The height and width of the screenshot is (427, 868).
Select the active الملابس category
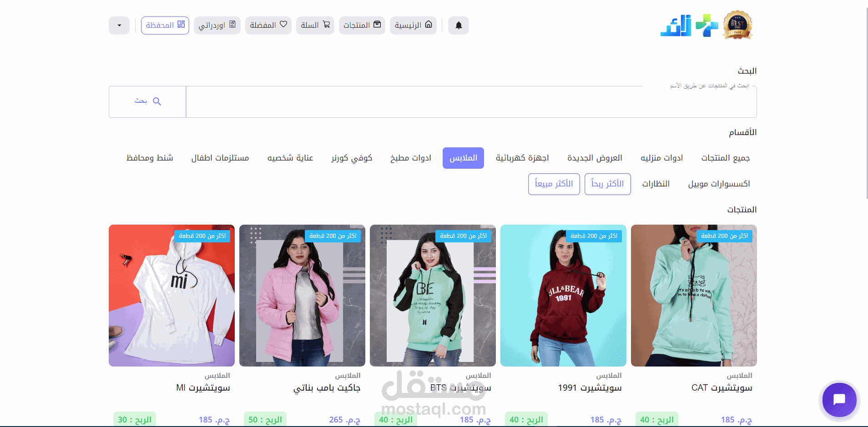[463, 158]
